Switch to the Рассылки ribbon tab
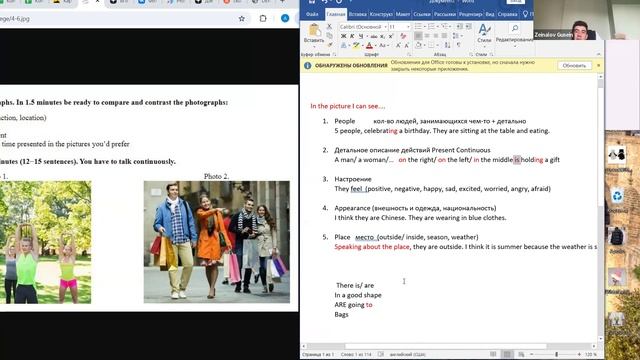Viewport: 640px width, 360px height. point(444,14)
